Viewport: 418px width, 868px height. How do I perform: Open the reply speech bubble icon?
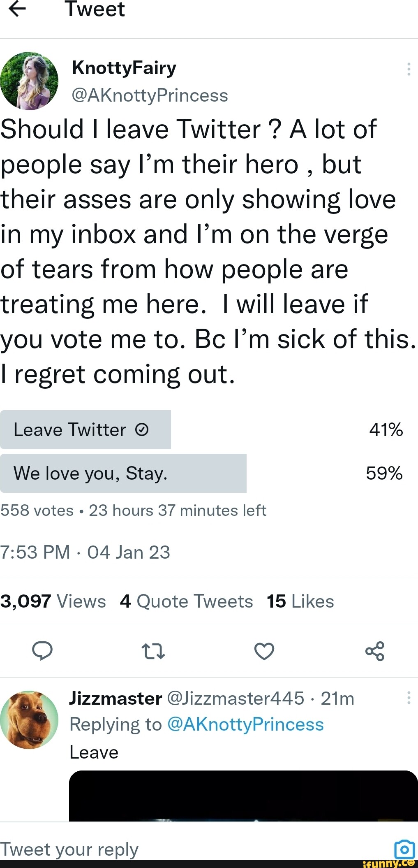coord(42,651)
